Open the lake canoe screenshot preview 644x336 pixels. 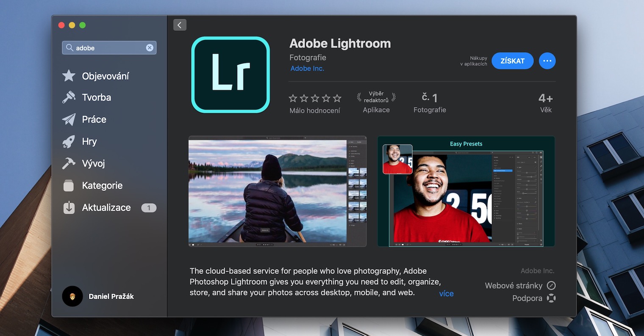click(278, 191)
